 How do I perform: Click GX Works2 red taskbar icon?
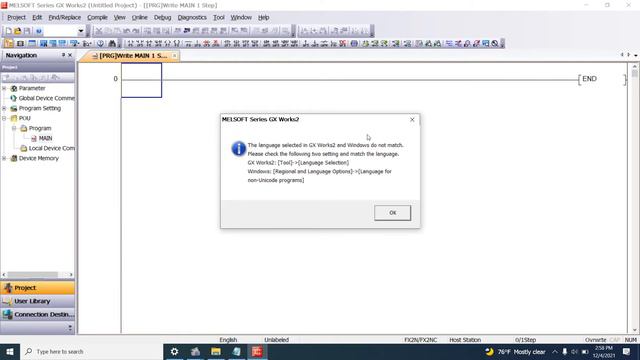(x=257, y=351)
